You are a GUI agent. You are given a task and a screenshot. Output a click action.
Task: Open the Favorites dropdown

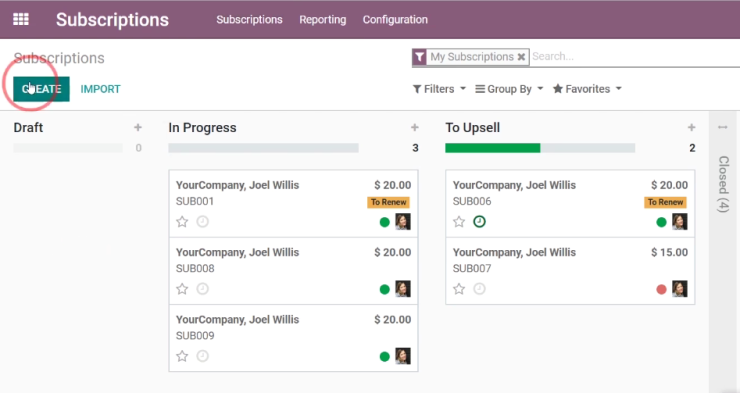pyautogui.click(x=588, y=89)
